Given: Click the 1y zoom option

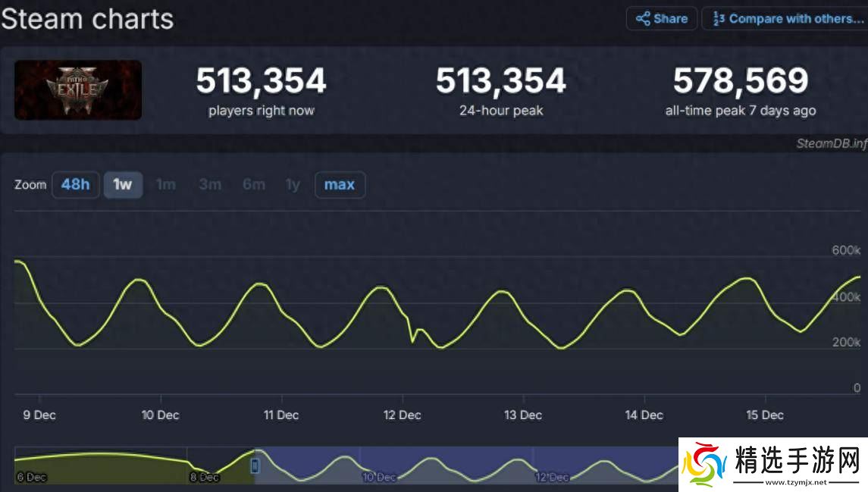Looking at the screenshot, I should coord(293,184).
